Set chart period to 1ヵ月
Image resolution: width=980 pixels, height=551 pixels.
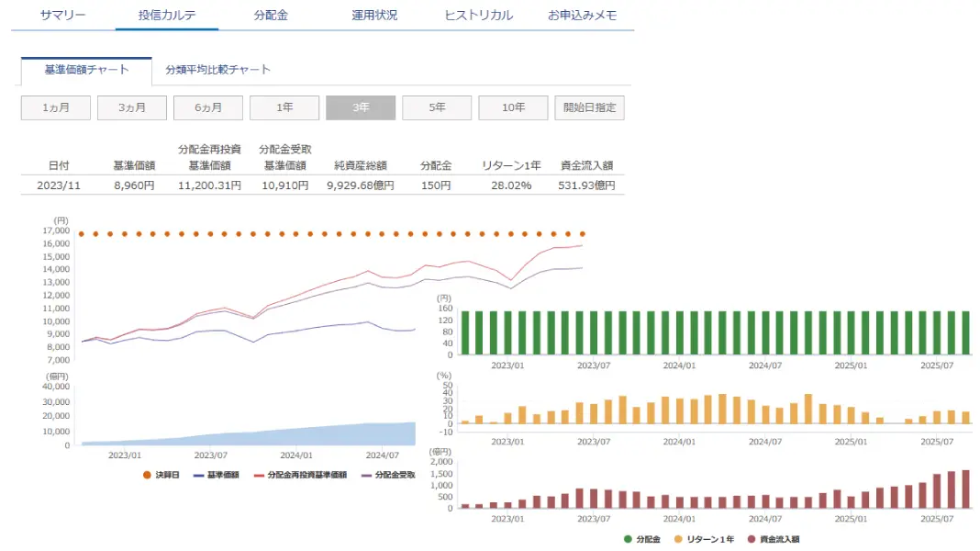point(56,107)
